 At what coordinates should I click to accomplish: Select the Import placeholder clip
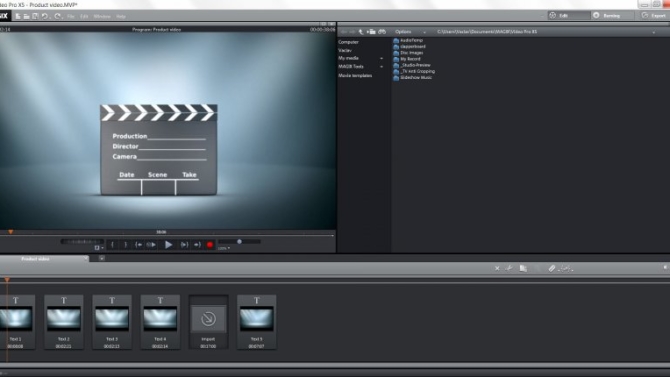click(x=208, y=322)
